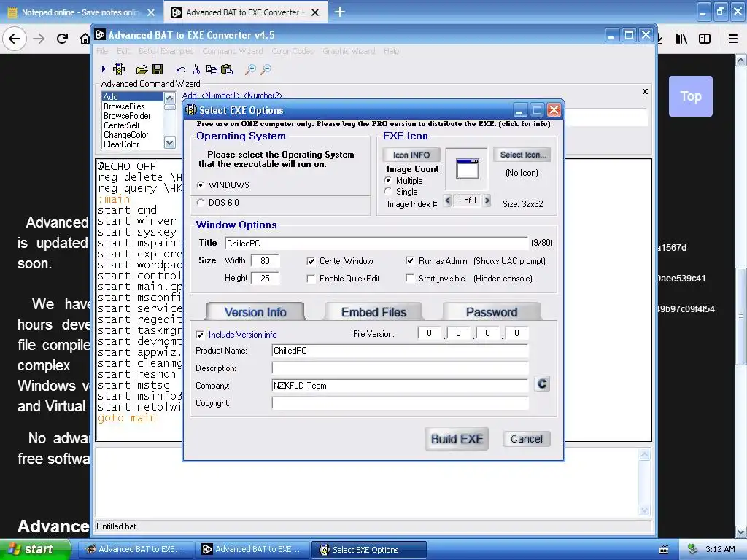Select the DOS 6.0 radio button
Screen dimensions: 747x560
pyautogui.click(x=201, y=203)
